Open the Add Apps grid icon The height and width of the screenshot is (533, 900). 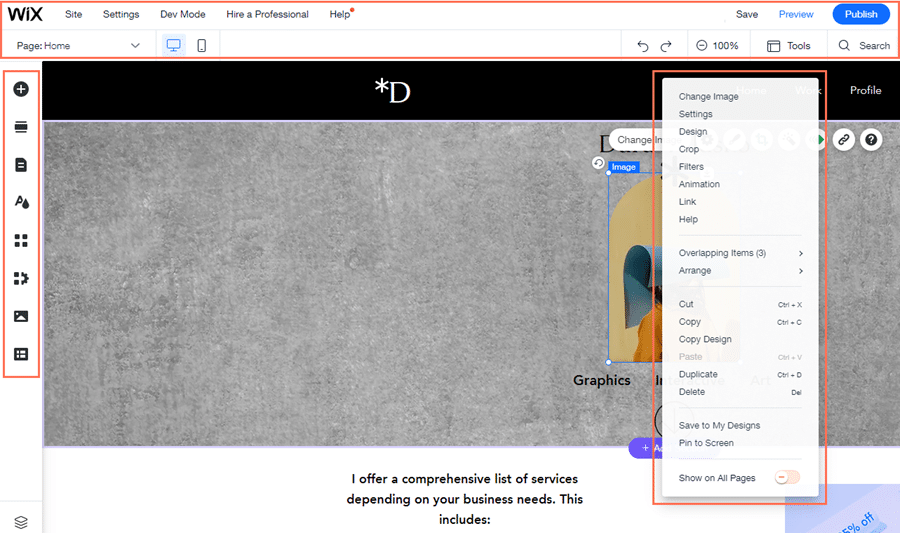tap(21, 240)
